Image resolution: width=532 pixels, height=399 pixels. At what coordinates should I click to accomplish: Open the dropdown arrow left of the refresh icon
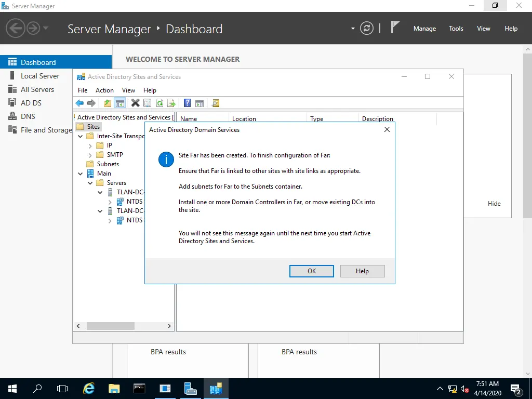tap(353, 29)
